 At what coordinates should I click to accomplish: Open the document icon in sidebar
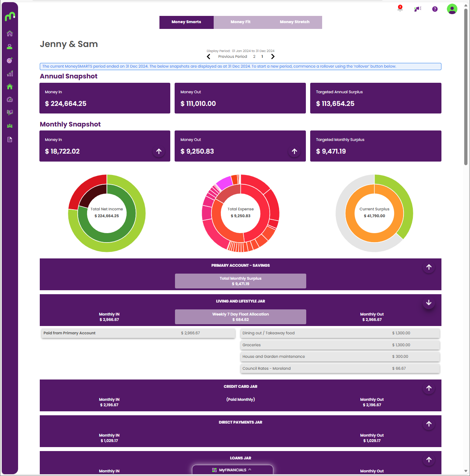(x=10, y=140)
